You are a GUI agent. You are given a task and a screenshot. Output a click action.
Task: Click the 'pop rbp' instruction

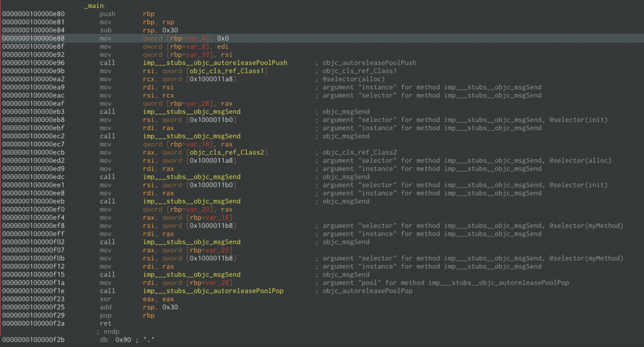coord(127,315)
